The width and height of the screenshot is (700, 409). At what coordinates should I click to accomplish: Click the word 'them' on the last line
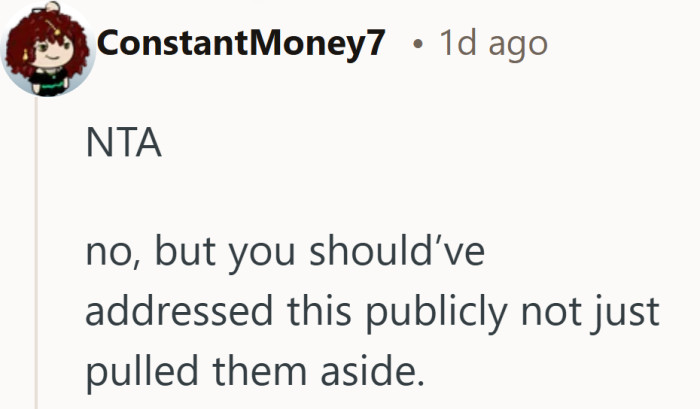tap(259, 371)
